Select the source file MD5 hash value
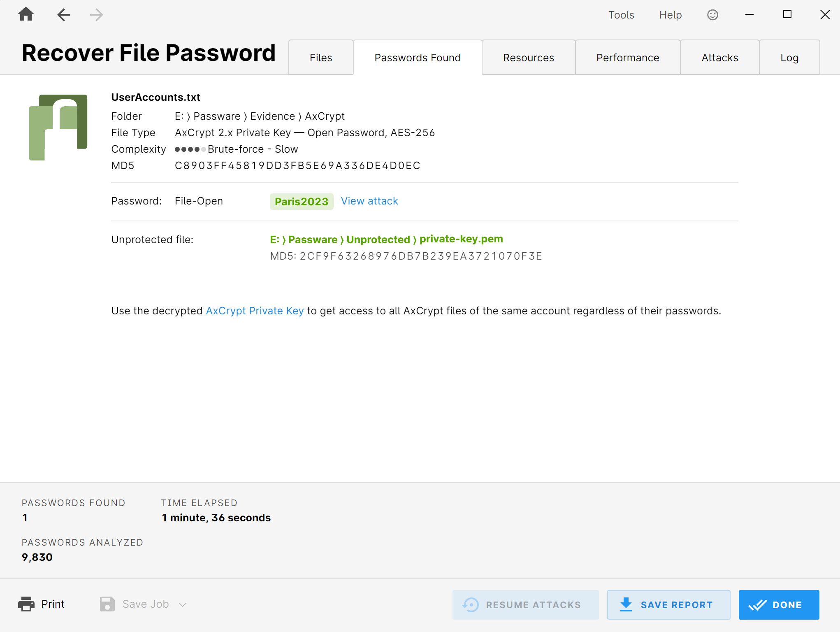 tap(297, 165)
